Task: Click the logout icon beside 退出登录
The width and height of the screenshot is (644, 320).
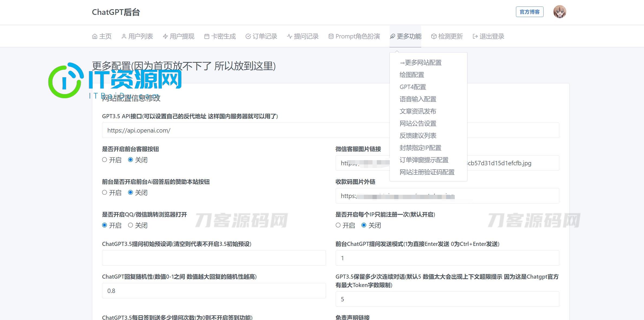Action: [475, 36]
